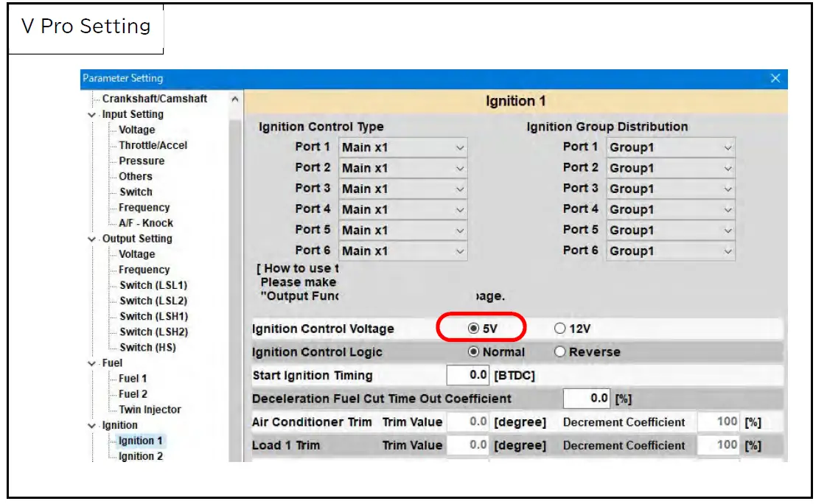Open A/F - Knock settings
The height and width of the screenshot is (504, 827).
pos(145,223)
